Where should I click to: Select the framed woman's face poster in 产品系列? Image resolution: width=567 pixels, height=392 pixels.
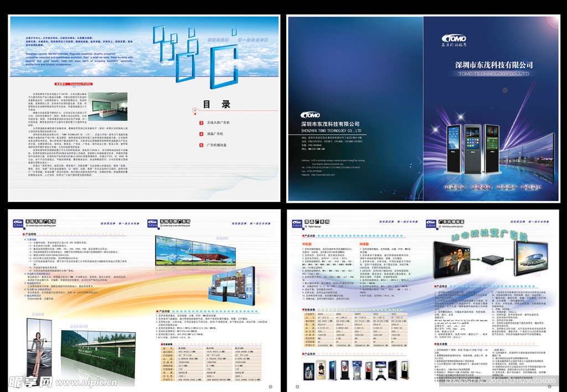click(x=308, y=372)
